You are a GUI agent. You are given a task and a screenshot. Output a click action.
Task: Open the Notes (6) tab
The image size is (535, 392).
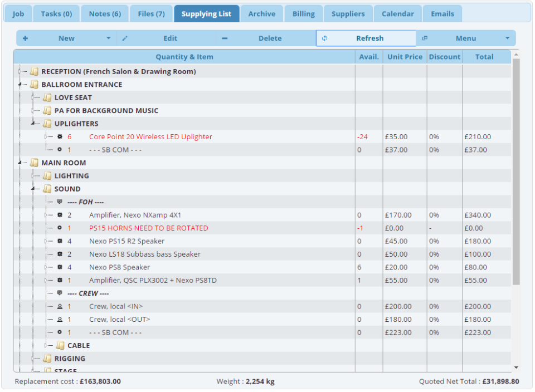[105, 13]
